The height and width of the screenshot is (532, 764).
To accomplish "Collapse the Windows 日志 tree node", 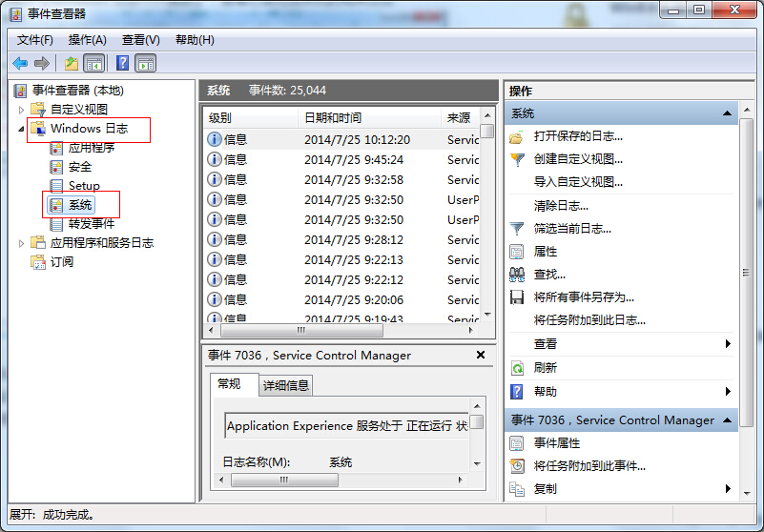I will click(22, 129).
